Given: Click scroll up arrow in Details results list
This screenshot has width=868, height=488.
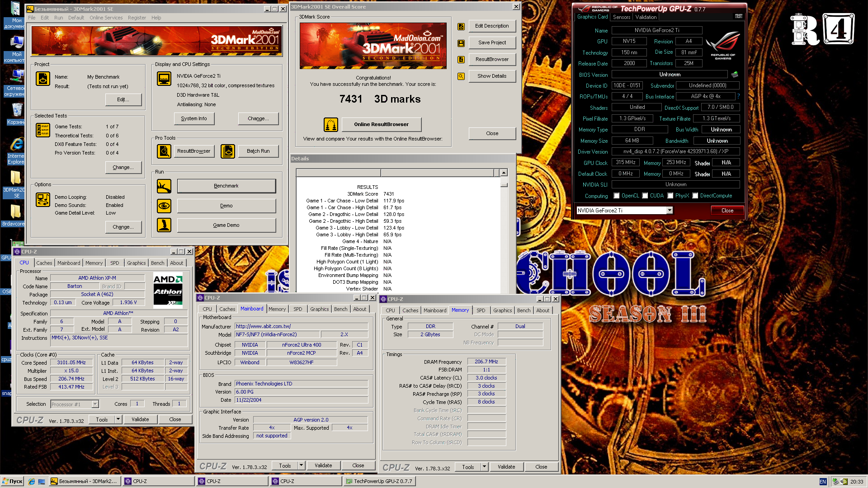Looking at the screenshot, I should click(x=504, y=173).
